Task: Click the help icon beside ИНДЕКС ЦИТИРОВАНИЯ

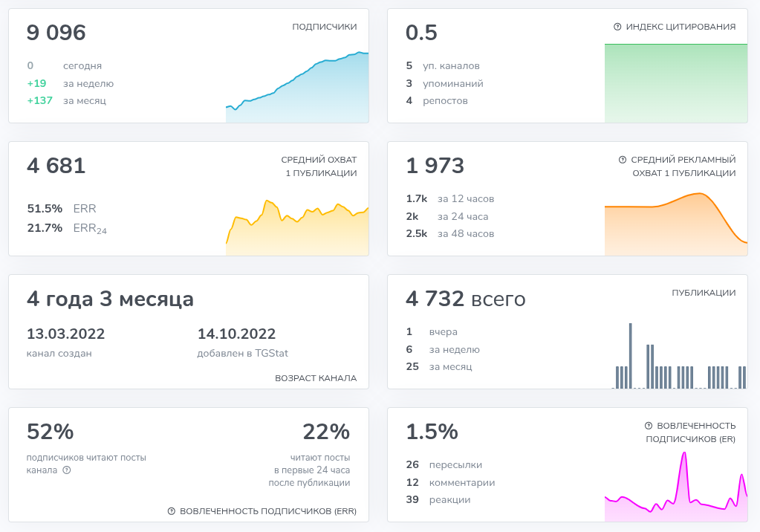Action: coord(617,27)
